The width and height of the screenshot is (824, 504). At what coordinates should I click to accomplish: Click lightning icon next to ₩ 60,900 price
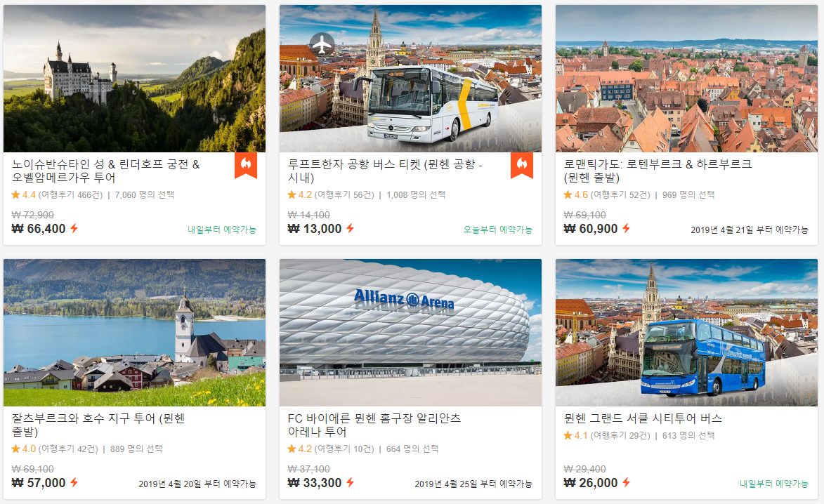(x=626, y=228)
